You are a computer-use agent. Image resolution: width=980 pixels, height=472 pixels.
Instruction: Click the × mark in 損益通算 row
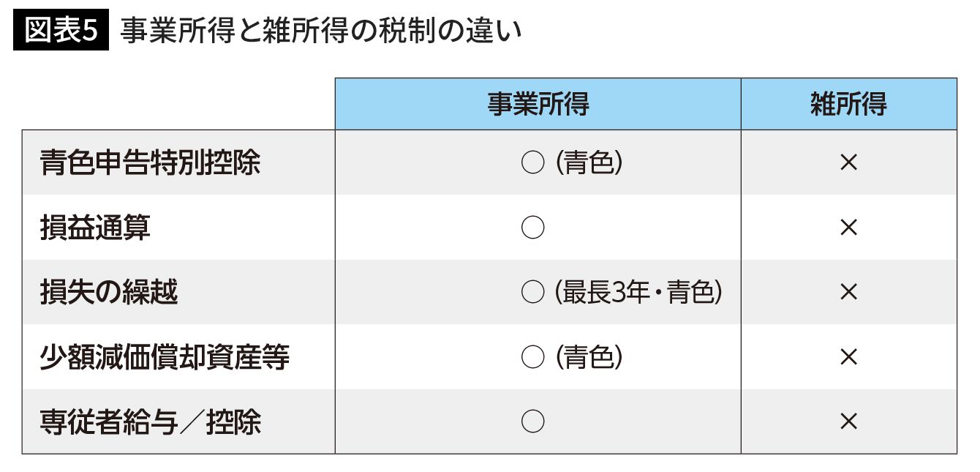click(848, 228)
